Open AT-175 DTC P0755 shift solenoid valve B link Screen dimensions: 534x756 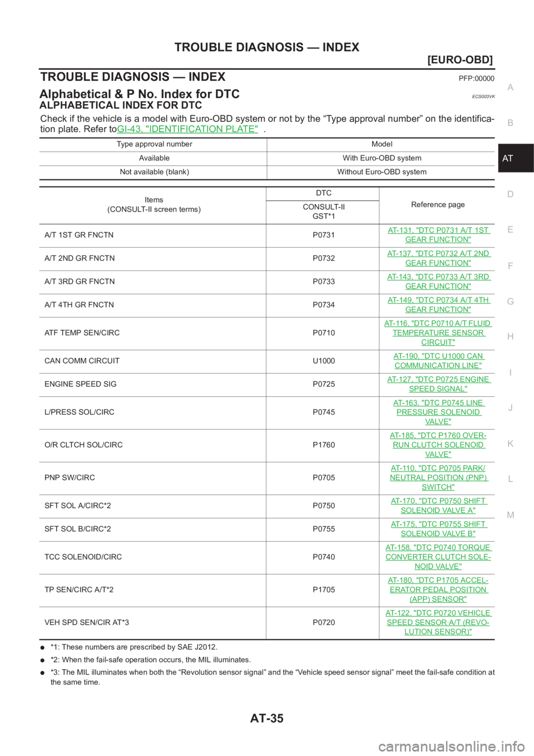438,529
